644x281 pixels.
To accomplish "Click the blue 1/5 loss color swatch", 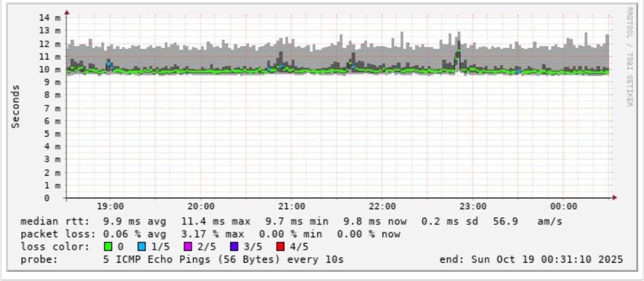I will click(142, 247).
